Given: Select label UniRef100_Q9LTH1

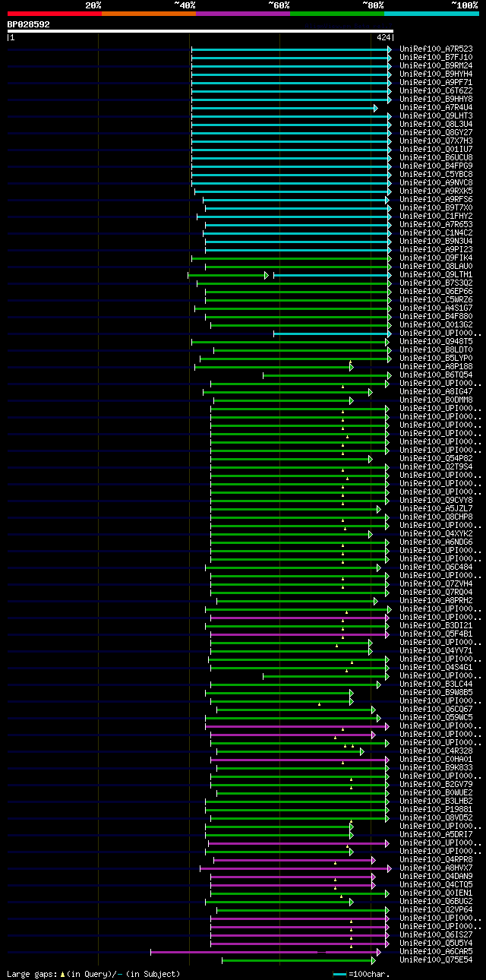Looking at the screenshot, I should pos(436,274).
